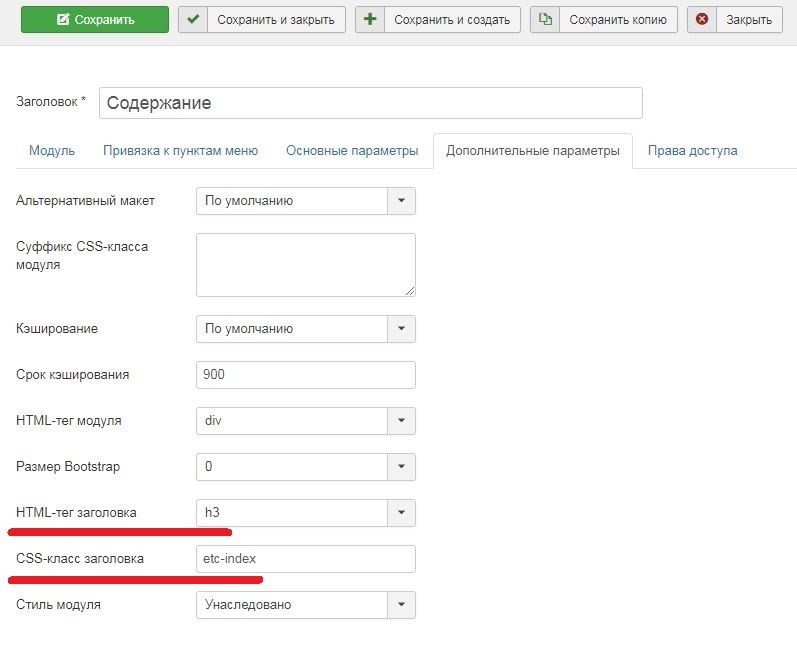Image resolution: width=797 pixels, height=648 pixels.
Task: Click the copy icon on Сохранить копию
Action: (x=545, y=19)
